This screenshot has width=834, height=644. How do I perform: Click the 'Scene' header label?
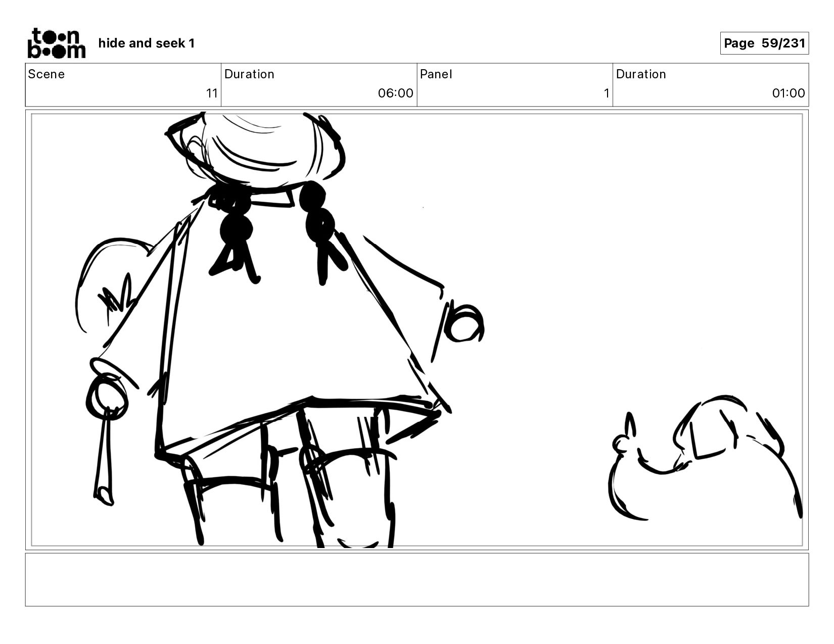(x=47, y=74)
